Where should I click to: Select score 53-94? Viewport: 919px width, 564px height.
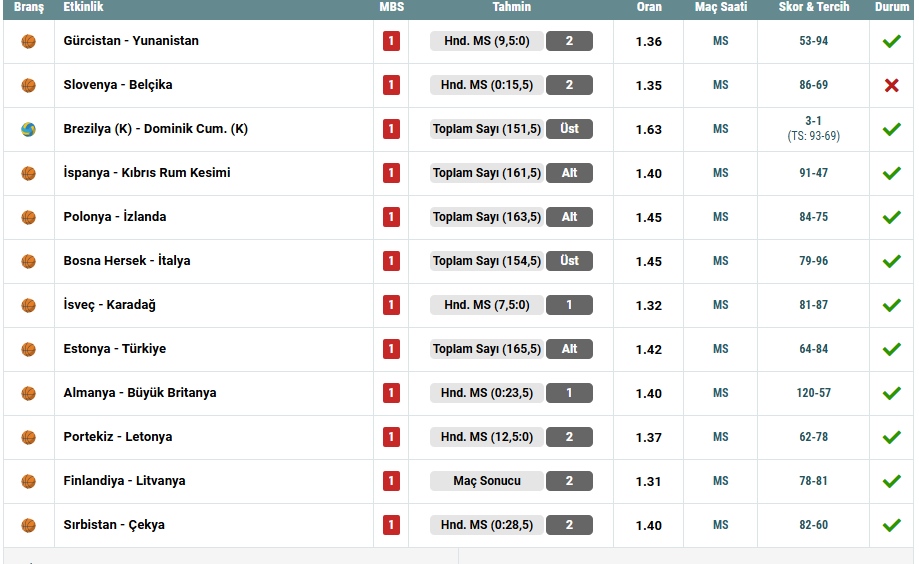[814, 41]
